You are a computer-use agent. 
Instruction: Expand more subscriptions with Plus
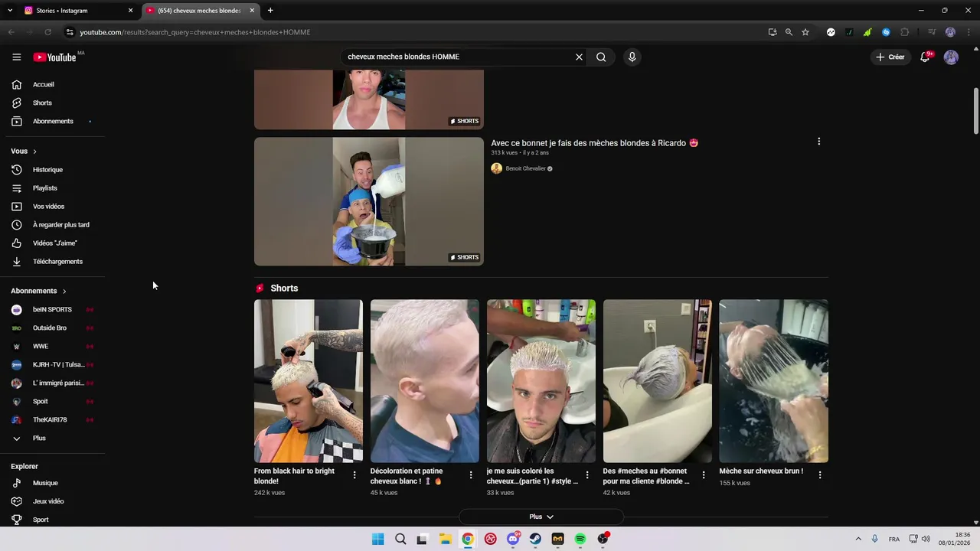(x=52, y=438)
